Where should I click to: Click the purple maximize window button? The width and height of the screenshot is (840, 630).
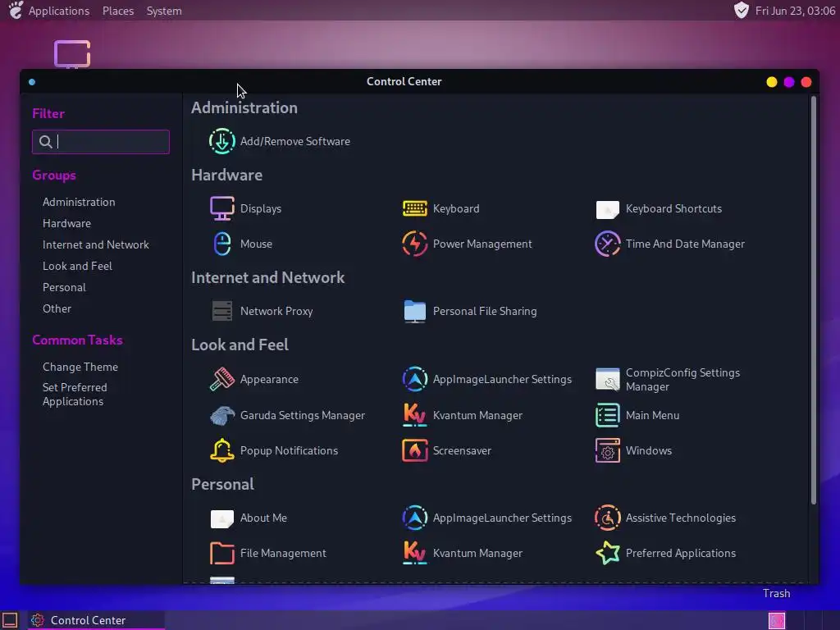789,82
